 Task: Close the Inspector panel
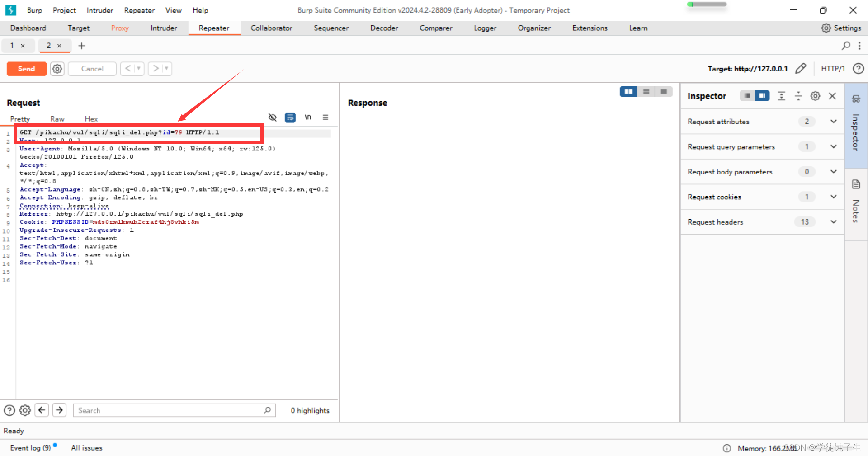pos(832,96)
